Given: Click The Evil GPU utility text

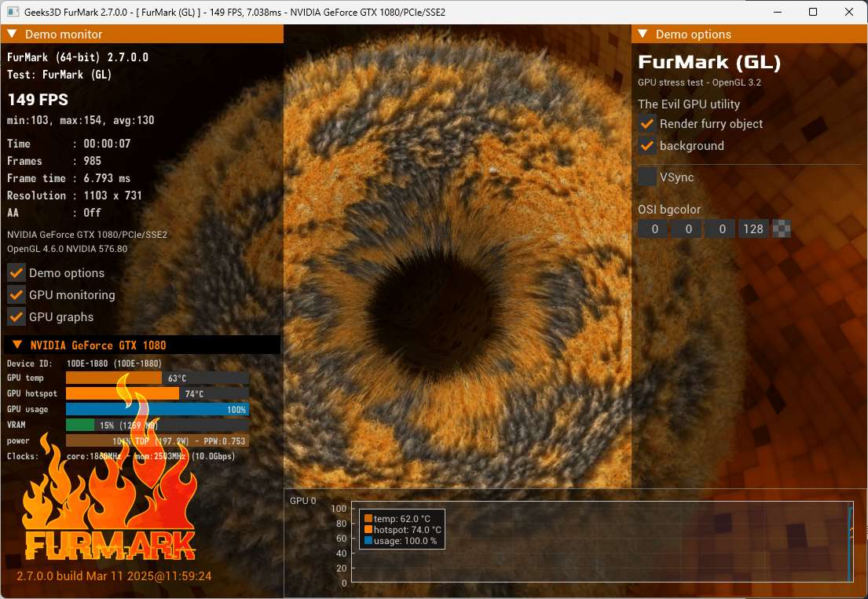Looking at the screenshot, I should (x=689, y=104).
